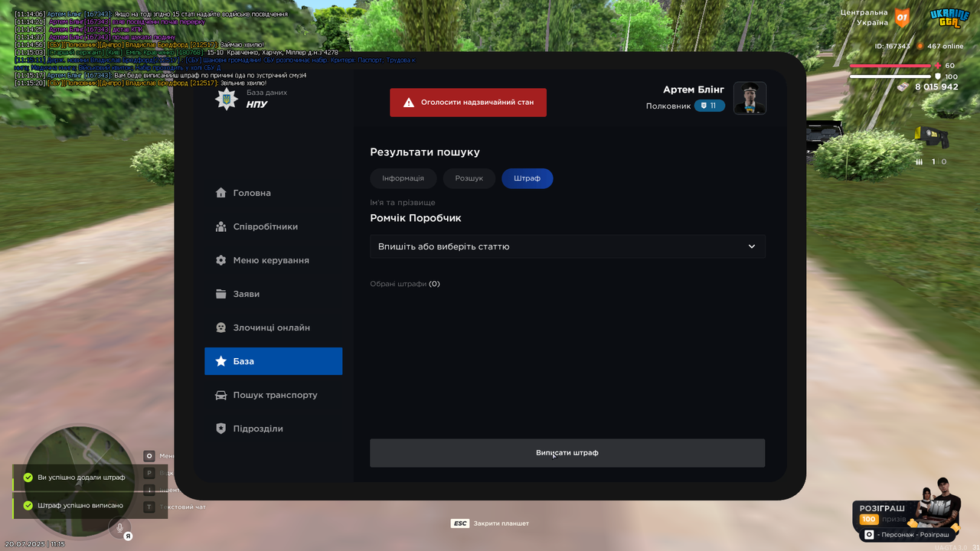Select the Штраф tab
980x551 pixels.
(x=528, y=178)
